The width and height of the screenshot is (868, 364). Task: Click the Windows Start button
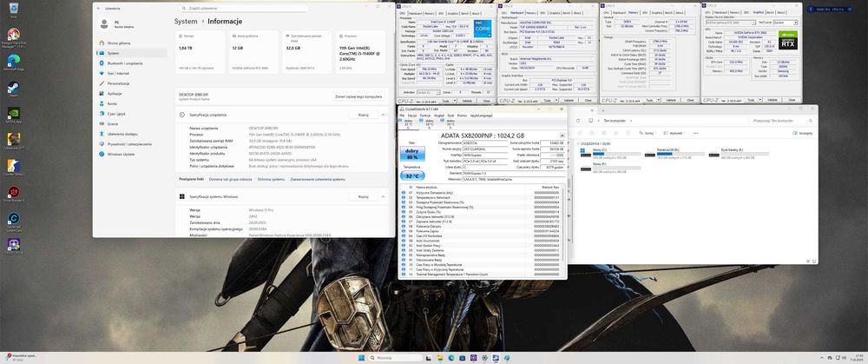[363, 358]
